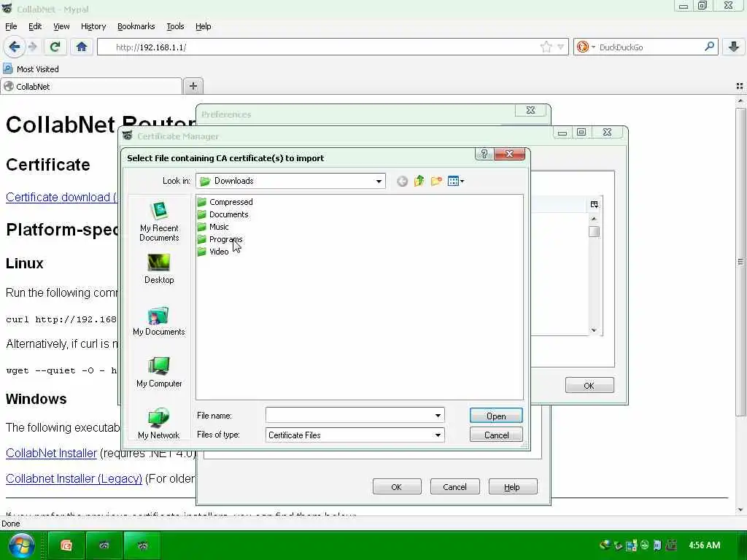Expand the File name dropdown arrow
Viewport: 747px width, 560px height.
point(438,415)
